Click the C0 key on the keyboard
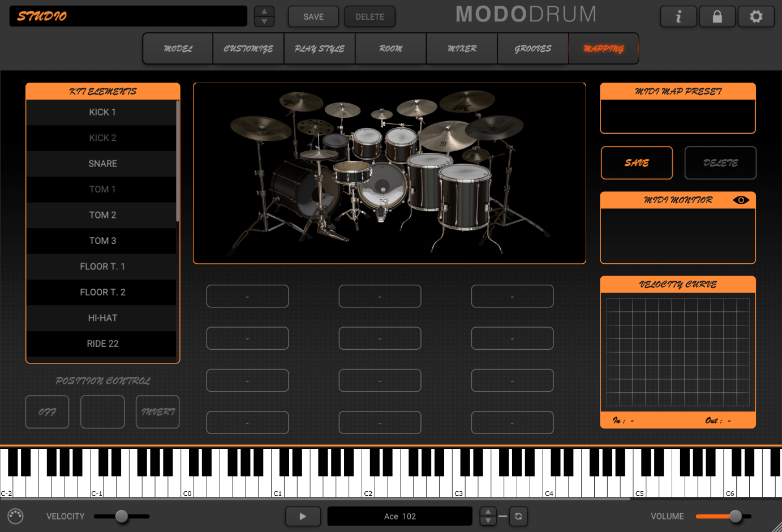This screenshot has width=782, height=532. coord(187,487)
